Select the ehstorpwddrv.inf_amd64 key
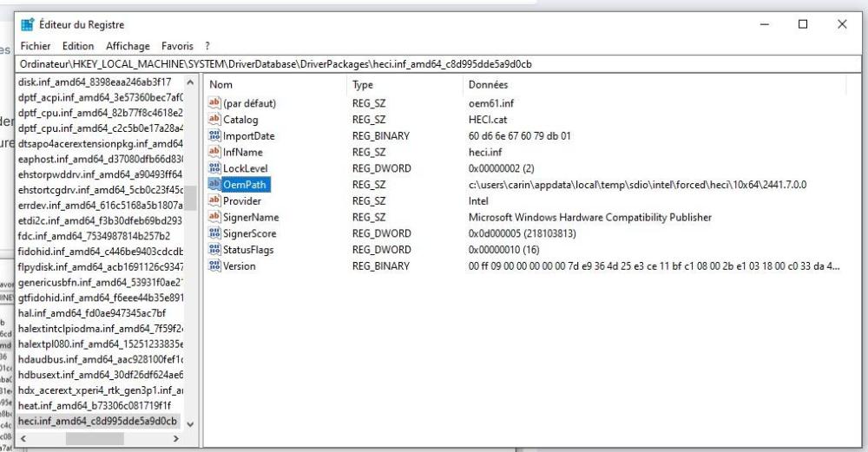 pos(100,174)
